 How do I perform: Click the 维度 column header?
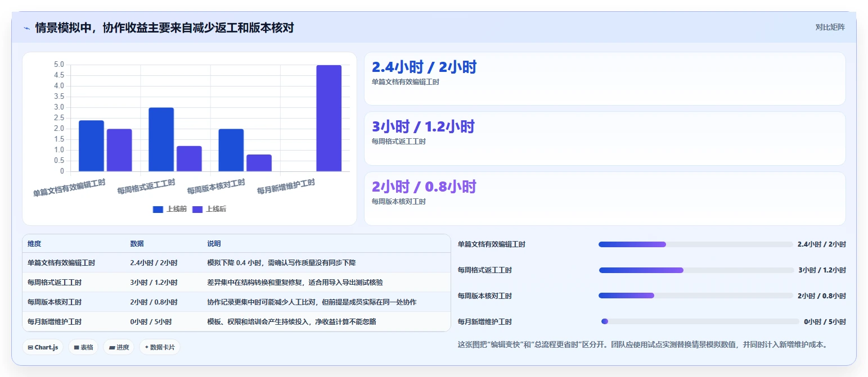(x=34, y=244)
